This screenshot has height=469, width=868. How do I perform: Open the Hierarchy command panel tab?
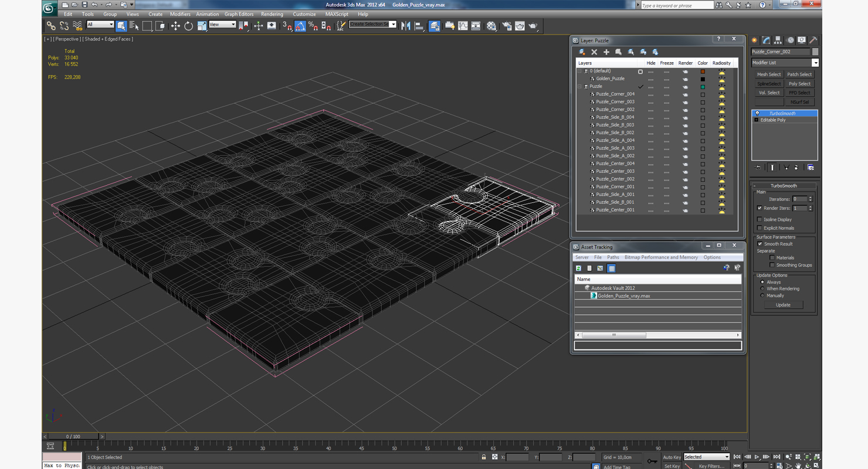click(778, 40)
